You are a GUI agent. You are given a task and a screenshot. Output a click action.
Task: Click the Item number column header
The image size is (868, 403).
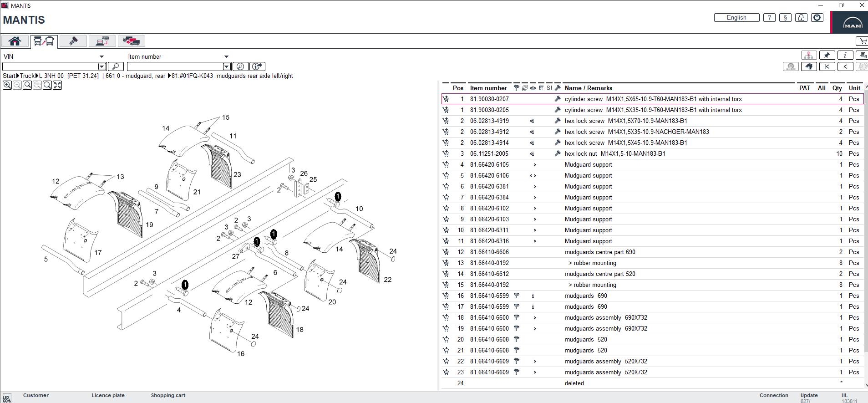pos(488,88)
